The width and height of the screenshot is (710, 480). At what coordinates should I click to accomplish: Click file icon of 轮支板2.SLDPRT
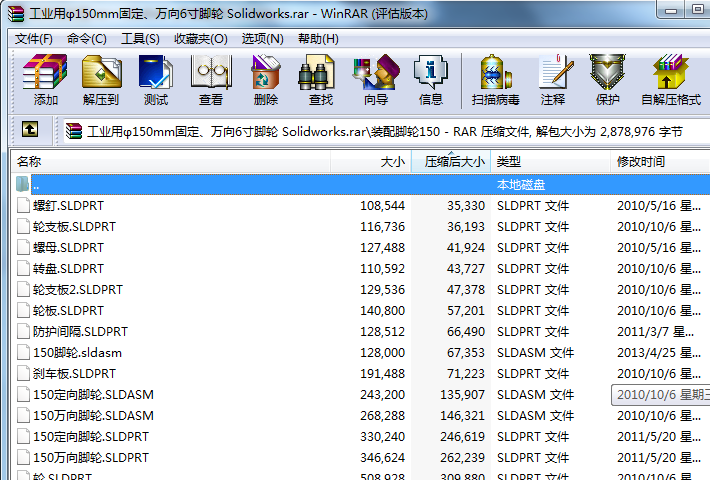(23, 289)
